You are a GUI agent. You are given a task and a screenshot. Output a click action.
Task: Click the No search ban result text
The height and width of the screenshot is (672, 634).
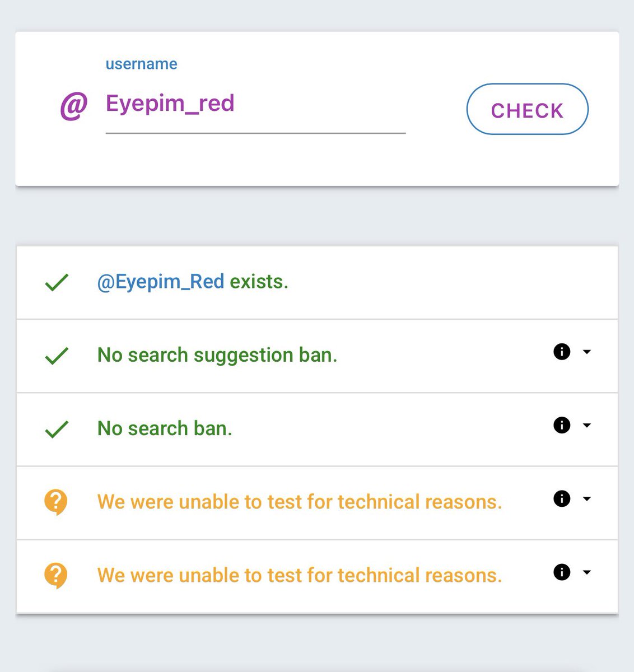point(165,428)
